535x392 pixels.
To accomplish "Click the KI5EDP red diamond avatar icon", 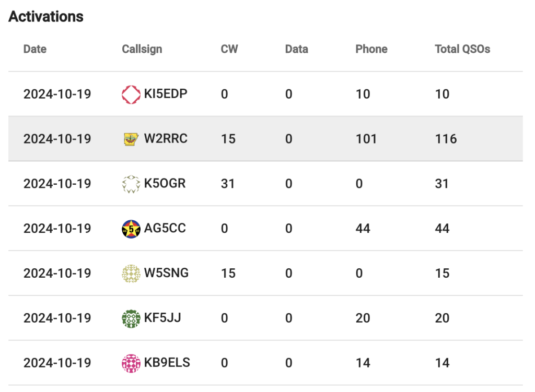I will click(131, 94).
